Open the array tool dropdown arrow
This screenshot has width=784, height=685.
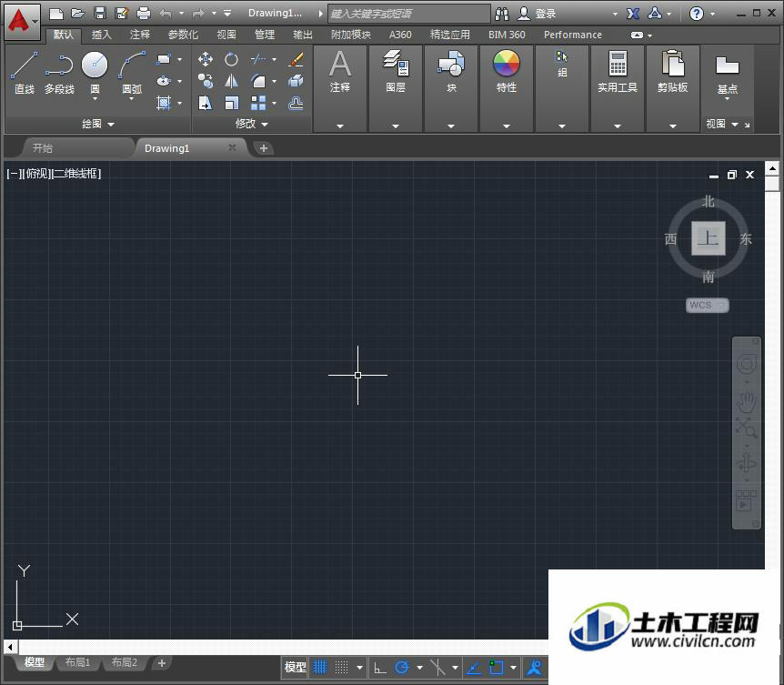coord(274,103)
